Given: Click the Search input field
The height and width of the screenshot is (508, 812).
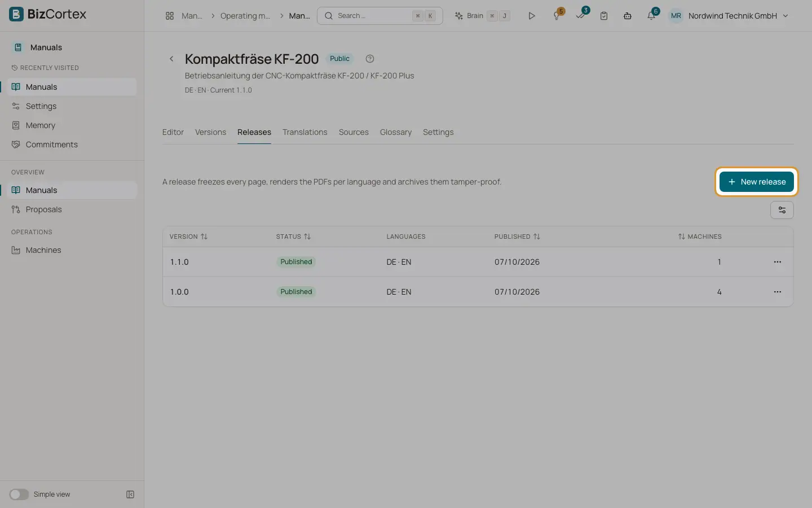Looking at the screenshot, I should coord(380,16).
